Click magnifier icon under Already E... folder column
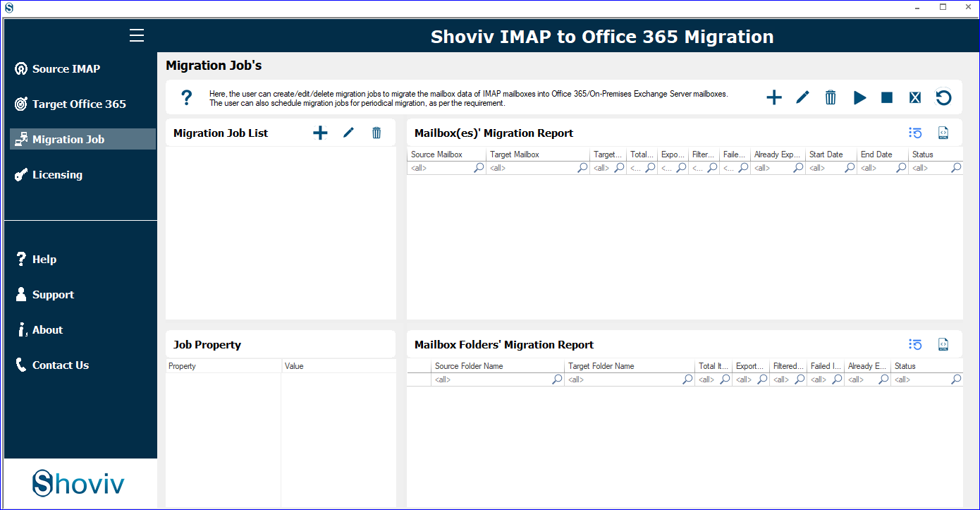This screenshot has height=510, width=980. (x=884, y=380)
